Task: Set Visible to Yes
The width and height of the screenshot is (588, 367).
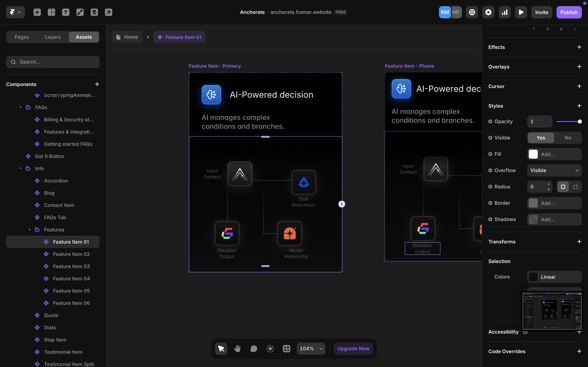Action: pyautogui.click(x=541, y=138)
